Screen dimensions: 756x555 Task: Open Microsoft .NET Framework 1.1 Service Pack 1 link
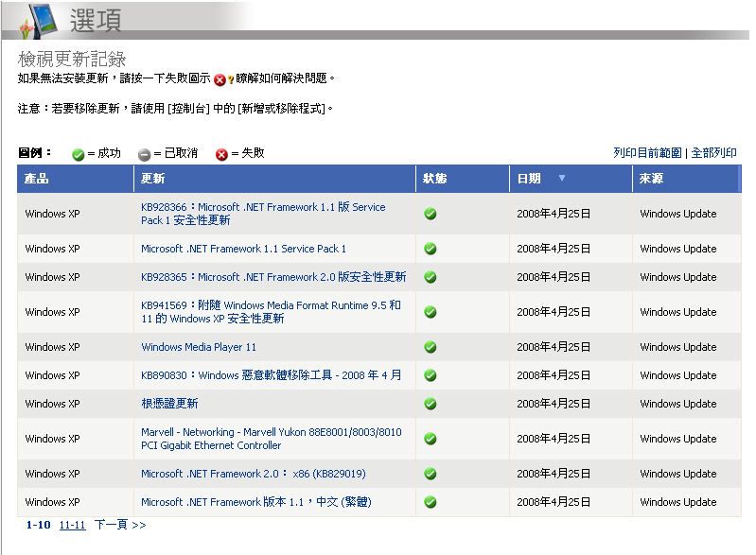pyautogui.click(x=243, y=249)
